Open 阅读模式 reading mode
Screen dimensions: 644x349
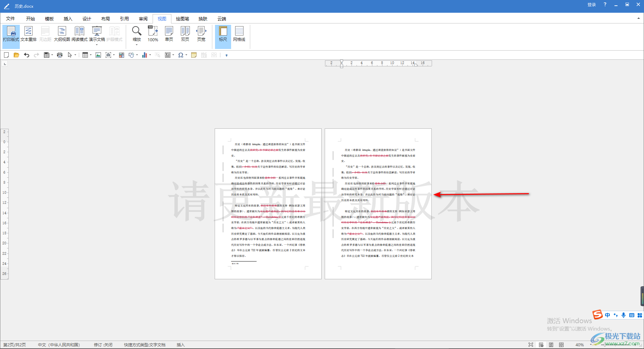click(79, 34)
